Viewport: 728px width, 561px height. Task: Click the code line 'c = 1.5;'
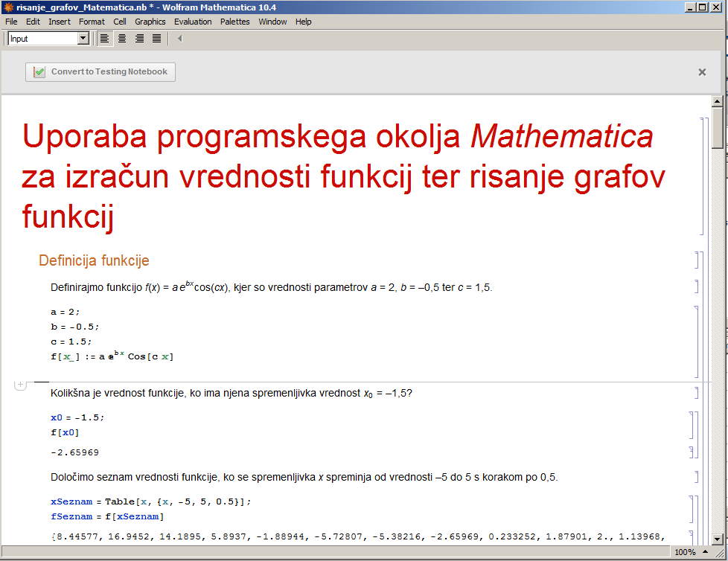coord(71,342)
